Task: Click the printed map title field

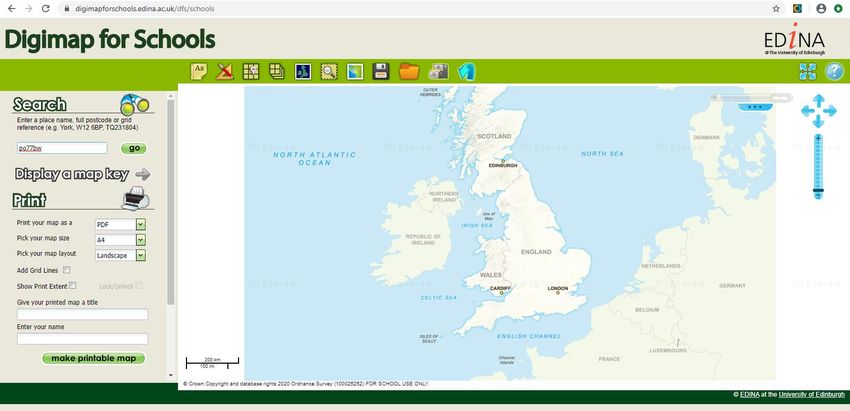Action: click(x=82, y=314)
